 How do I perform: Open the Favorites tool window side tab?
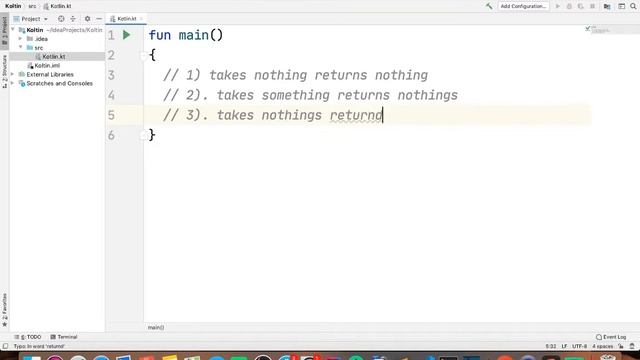click(4, 310)
